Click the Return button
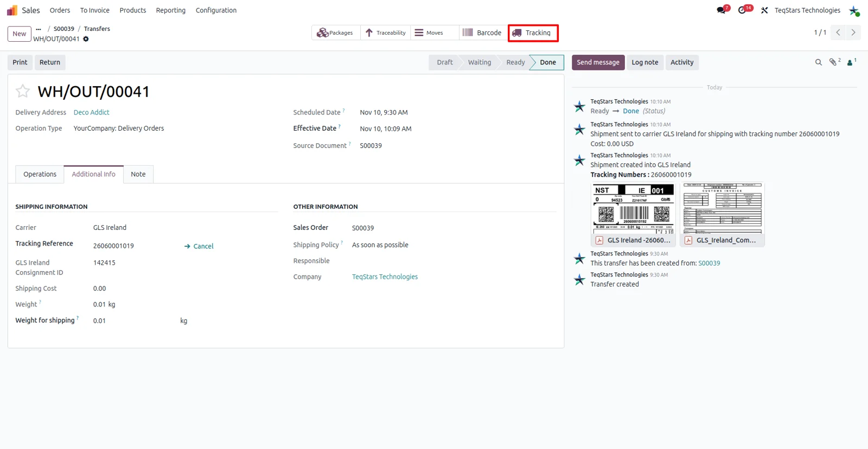 [50, 62]
